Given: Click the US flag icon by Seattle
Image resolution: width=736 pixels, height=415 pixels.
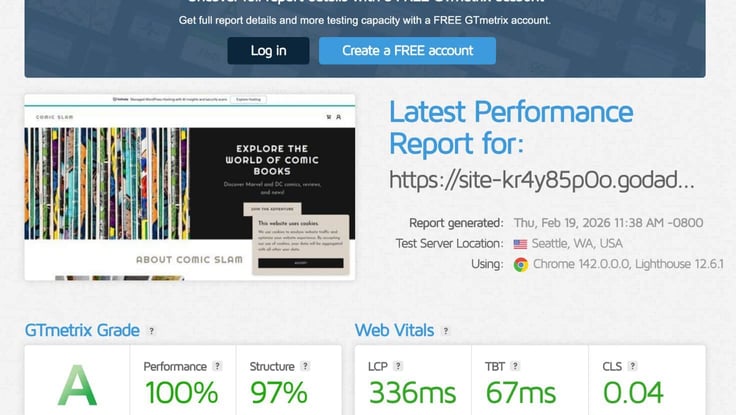Looking at the screenshot, I should click(x=520, y=244).
